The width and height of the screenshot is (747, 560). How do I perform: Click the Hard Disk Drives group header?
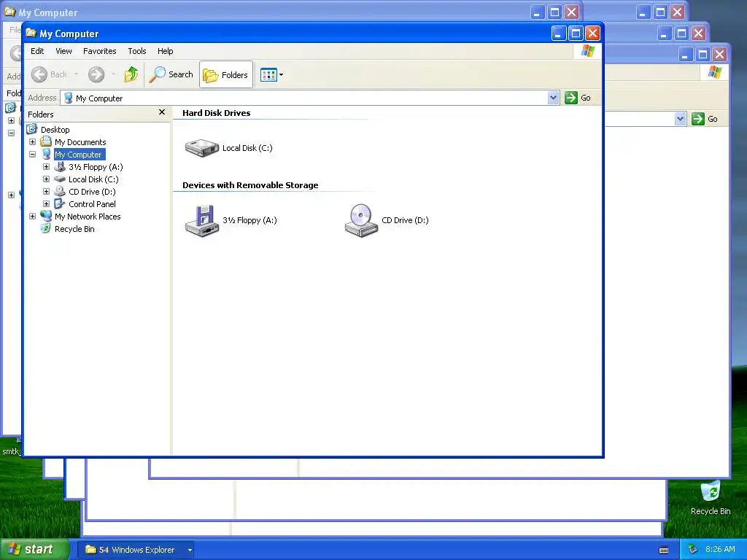pyautogui.click(x=216, y=113)
